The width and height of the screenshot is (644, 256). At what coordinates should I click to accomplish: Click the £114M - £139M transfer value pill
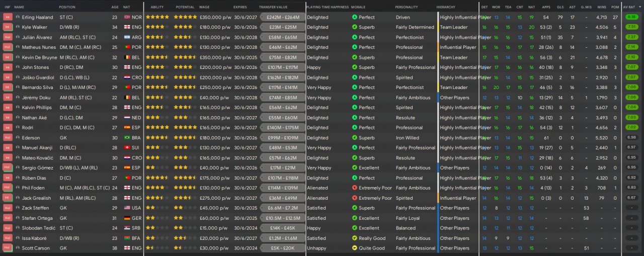[283, 188]
